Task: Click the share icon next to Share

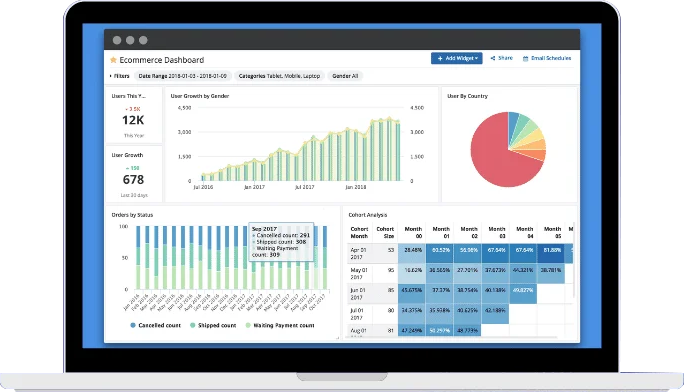Action: [x=492, y=58]
